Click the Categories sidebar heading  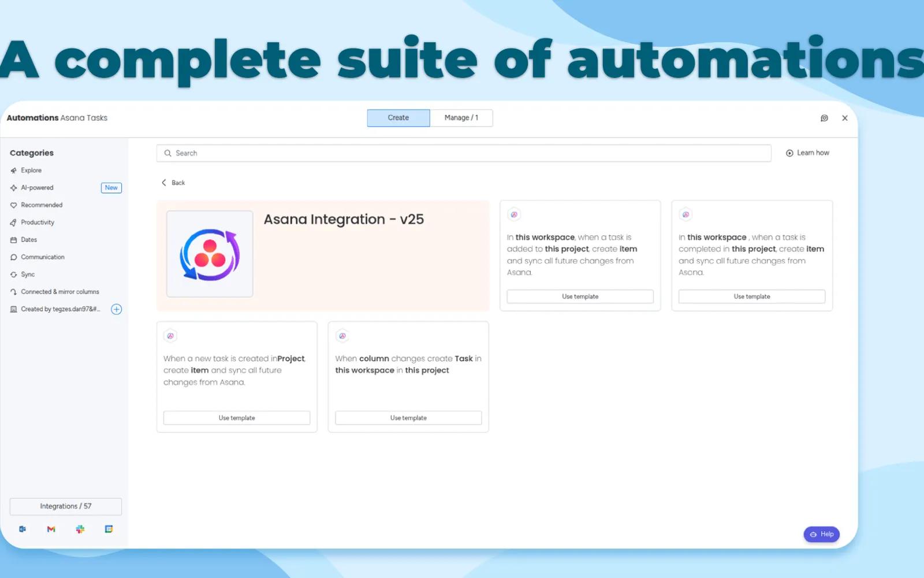[x=32, y=153]
